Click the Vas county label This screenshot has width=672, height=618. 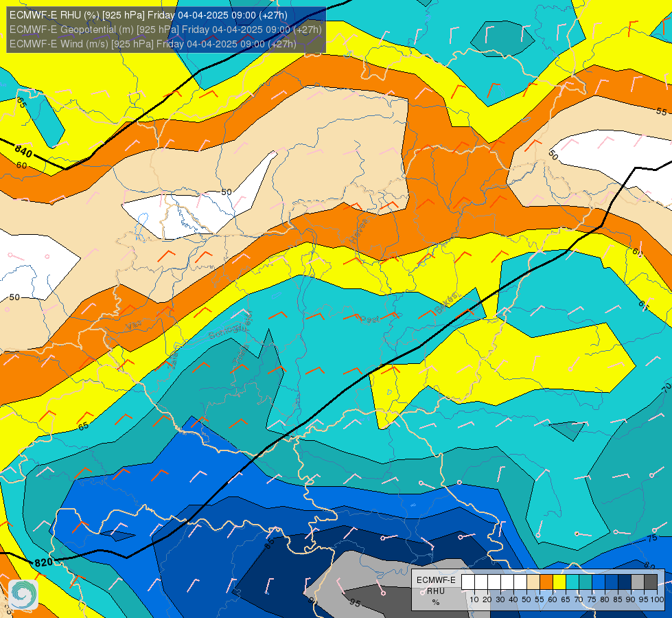click(134, 325)
